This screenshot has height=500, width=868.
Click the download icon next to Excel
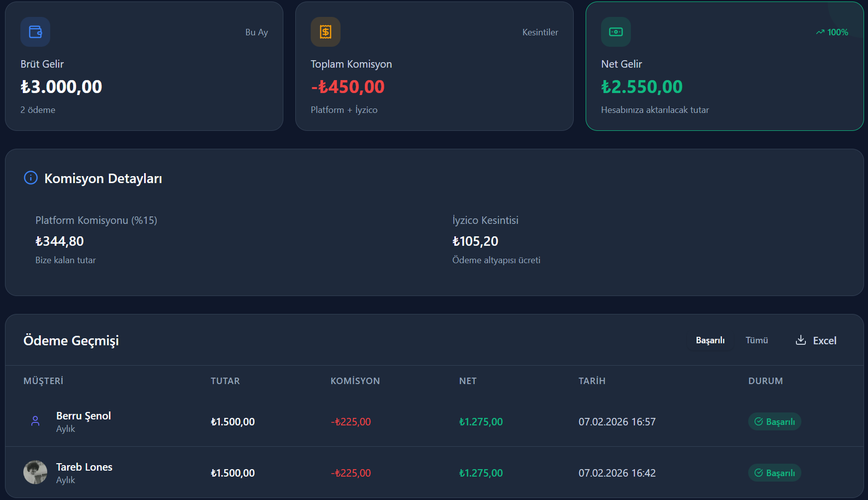click(800, 340)
